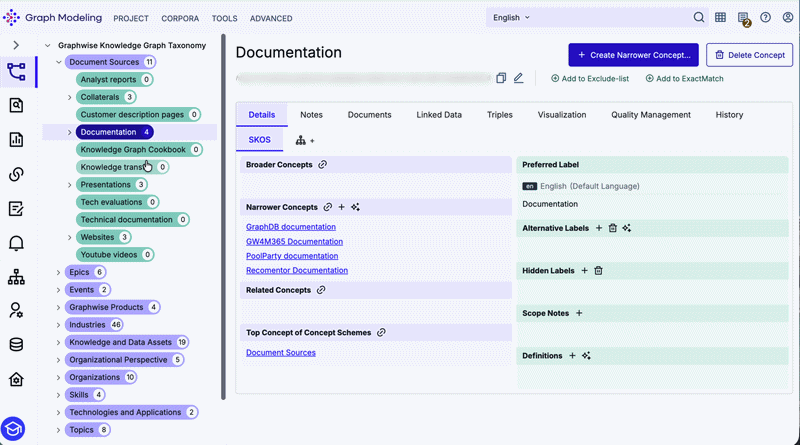800x445 pixels.
Task: Add a definition with plus icon
Action: (572, 355)
